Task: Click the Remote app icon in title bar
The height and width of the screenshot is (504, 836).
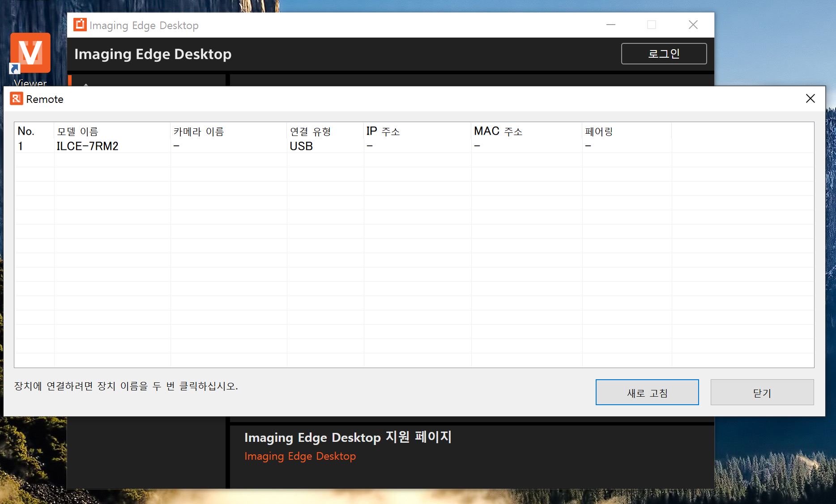Action: tap(16, 99)
